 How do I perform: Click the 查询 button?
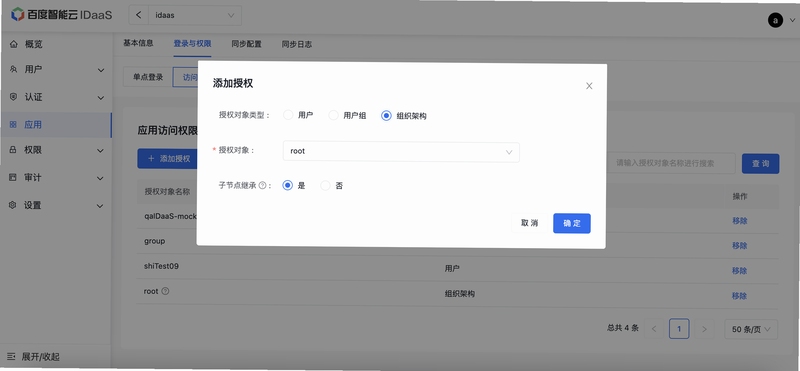click(760, 163)
